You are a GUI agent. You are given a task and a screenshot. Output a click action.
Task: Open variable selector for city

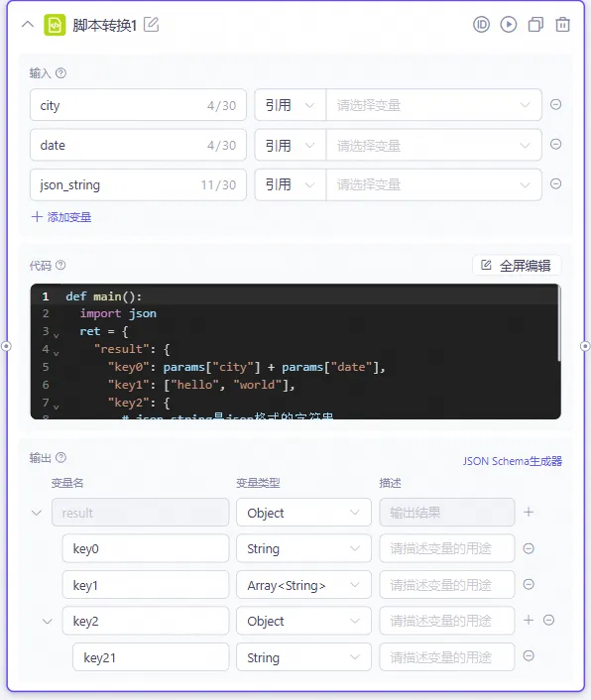434,105
